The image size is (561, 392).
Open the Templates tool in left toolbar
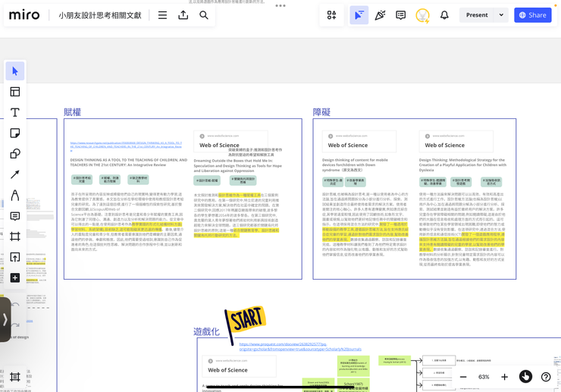tap(15, 92)
